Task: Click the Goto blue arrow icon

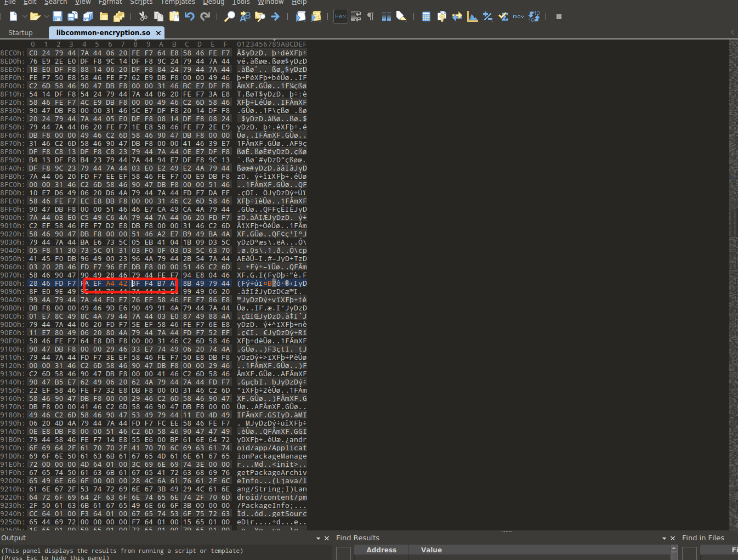Action: 275,16
